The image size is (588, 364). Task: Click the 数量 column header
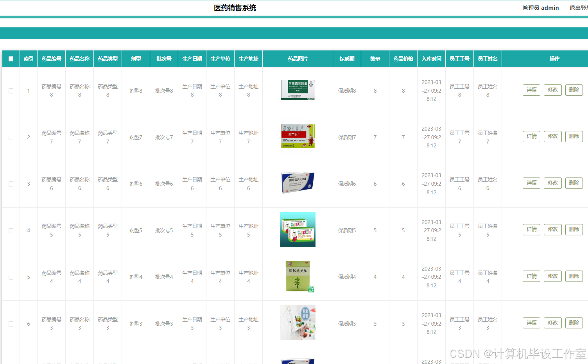click(x=375, y=59)
